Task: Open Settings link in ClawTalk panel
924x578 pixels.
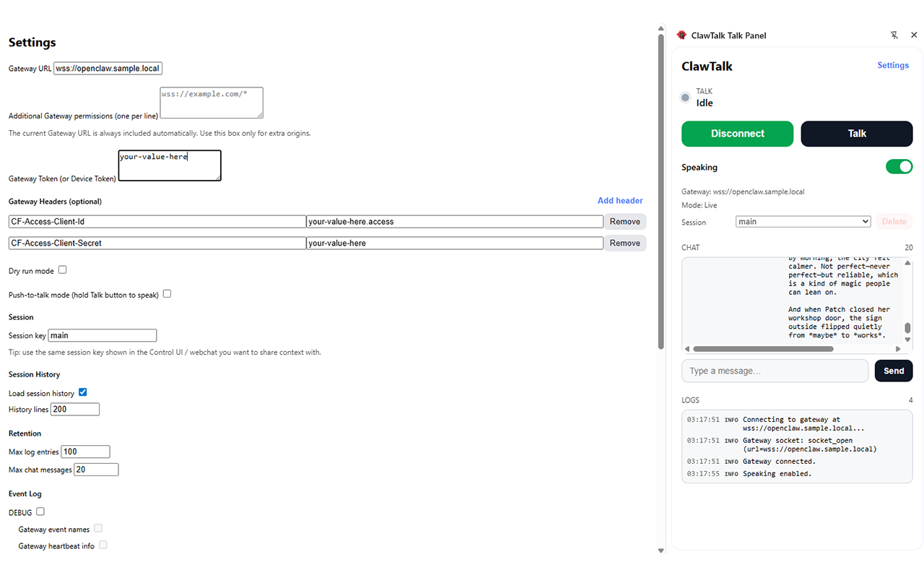Action: (x=893, y=65)
